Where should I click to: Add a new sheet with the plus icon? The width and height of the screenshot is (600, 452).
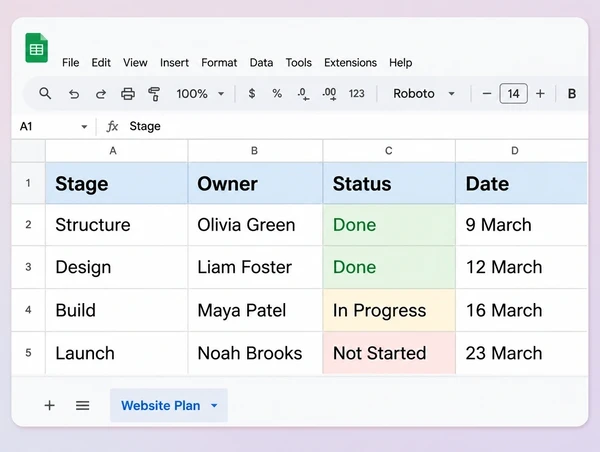tap(49, 405)
